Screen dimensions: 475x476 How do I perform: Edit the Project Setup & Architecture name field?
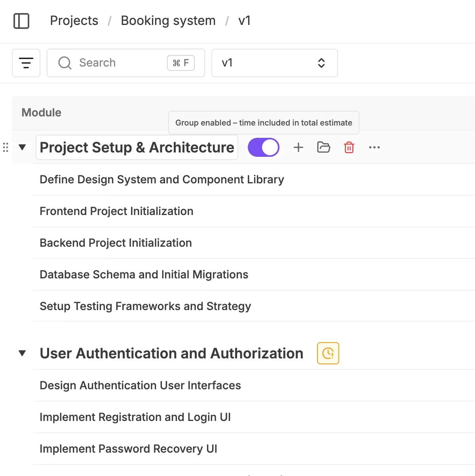137,148
